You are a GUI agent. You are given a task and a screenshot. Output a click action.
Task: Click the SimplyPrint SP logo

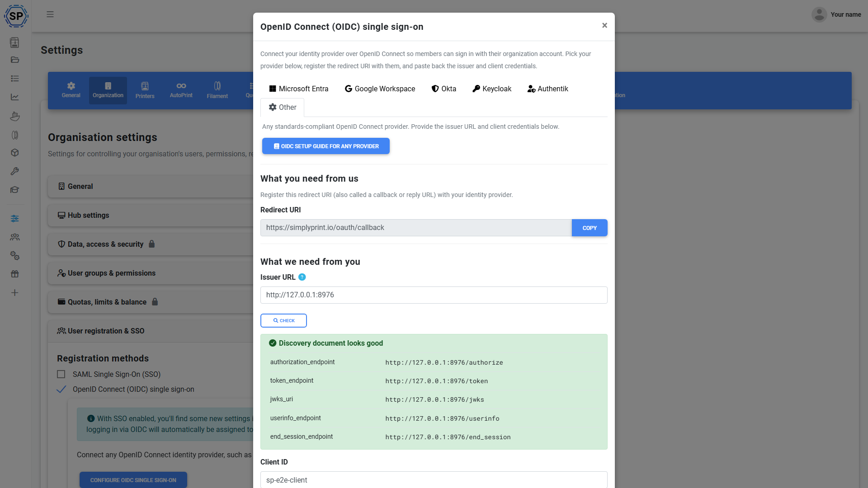click(16, 16)
